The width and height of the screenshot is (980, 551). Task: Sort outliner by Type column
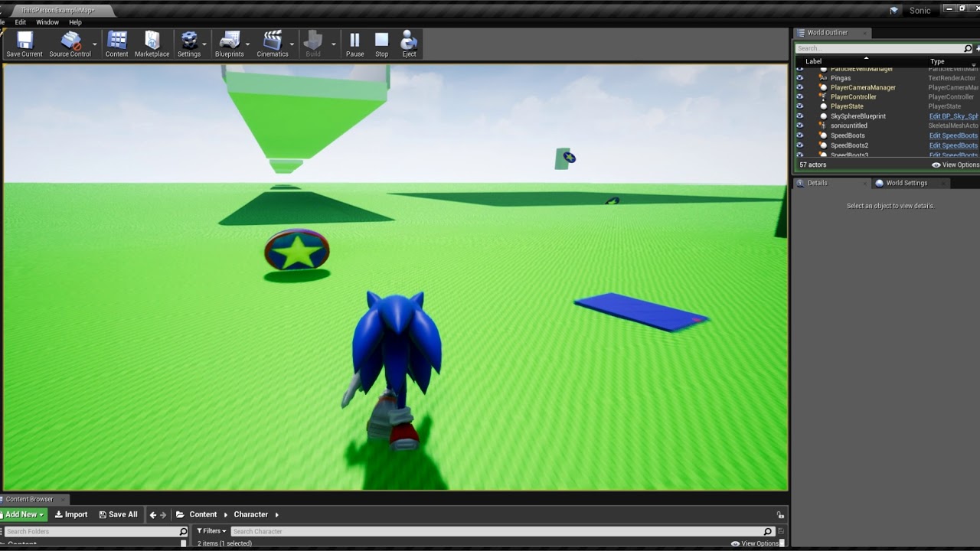[937, 61]
